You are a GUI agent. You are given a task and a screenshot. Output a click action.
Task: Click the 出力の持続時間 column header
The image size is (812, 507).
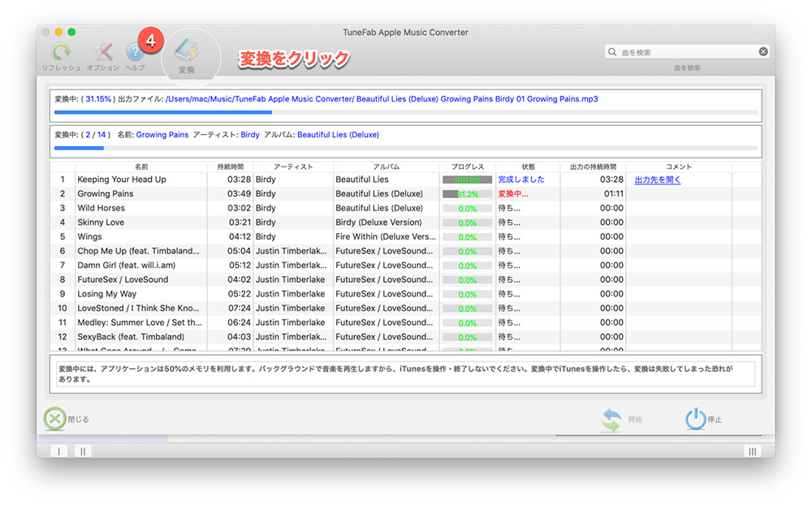tap(593, 167)
